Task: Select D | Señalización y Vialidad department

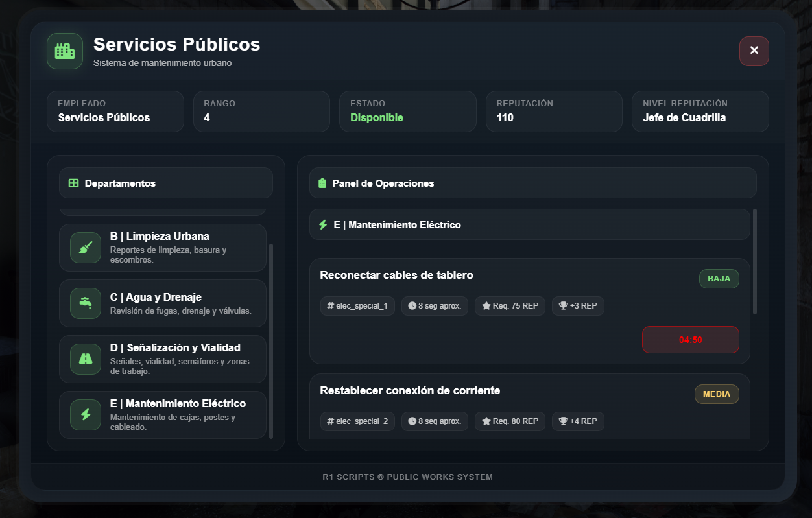Action: (163, 359)
